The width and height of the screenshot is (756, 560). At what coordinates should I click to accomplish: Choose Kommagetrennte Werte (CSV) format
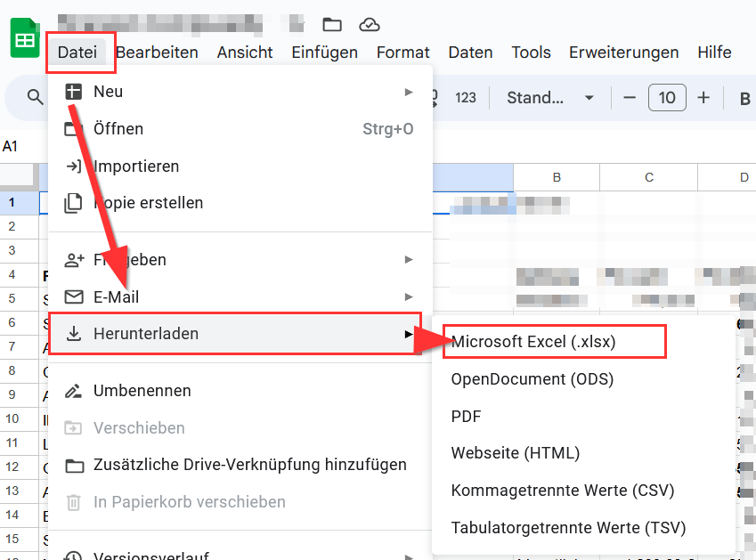pos(562,491)
